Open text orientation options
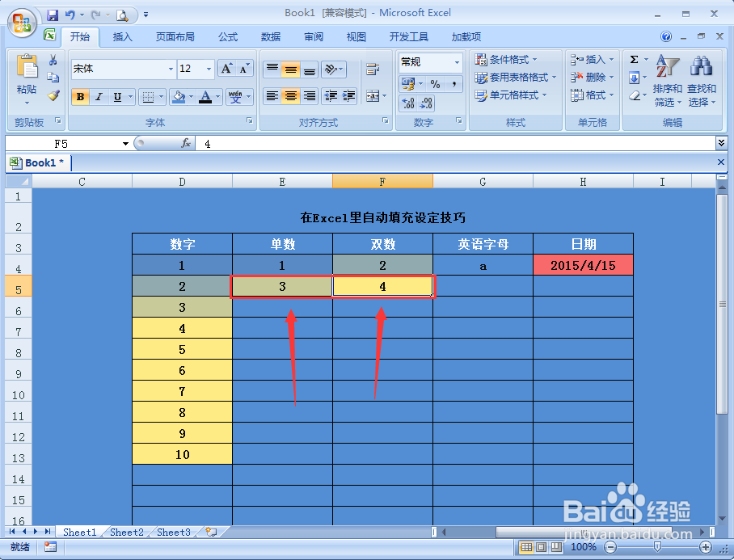 point(333,69)
